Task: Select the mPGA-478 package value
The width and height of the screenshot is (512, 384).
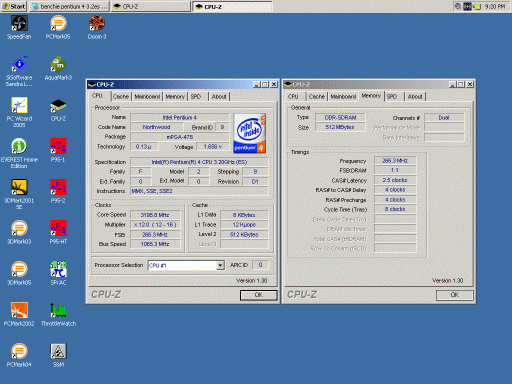Action: coord(180,137)
